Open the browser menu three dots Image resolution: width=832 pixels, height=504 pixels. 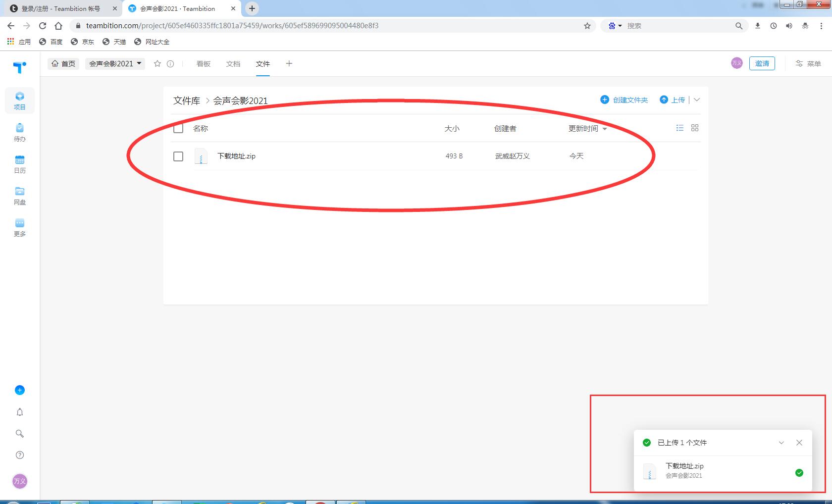click(x=822, y=26)
